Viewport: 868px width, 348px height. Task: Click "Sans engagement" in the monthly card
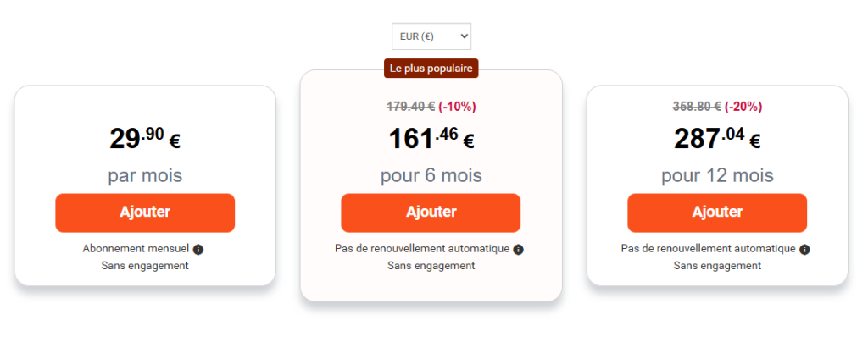[x=145, y=266]
